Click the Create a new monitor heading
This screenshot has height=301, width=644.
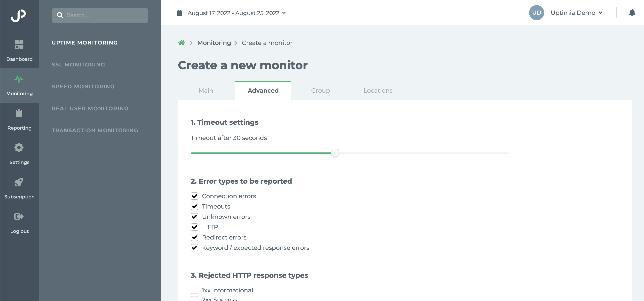point(243,65)
